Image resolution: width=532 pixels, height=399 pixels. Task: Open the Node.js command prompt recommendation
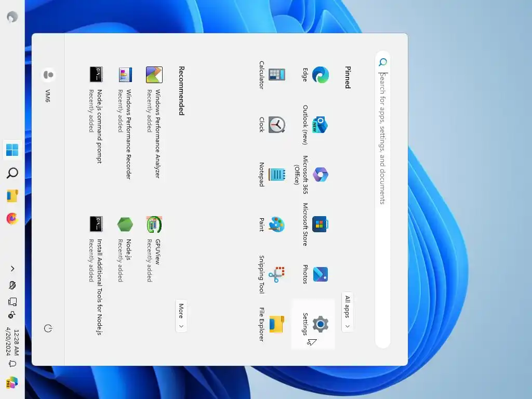pos(96,115)
